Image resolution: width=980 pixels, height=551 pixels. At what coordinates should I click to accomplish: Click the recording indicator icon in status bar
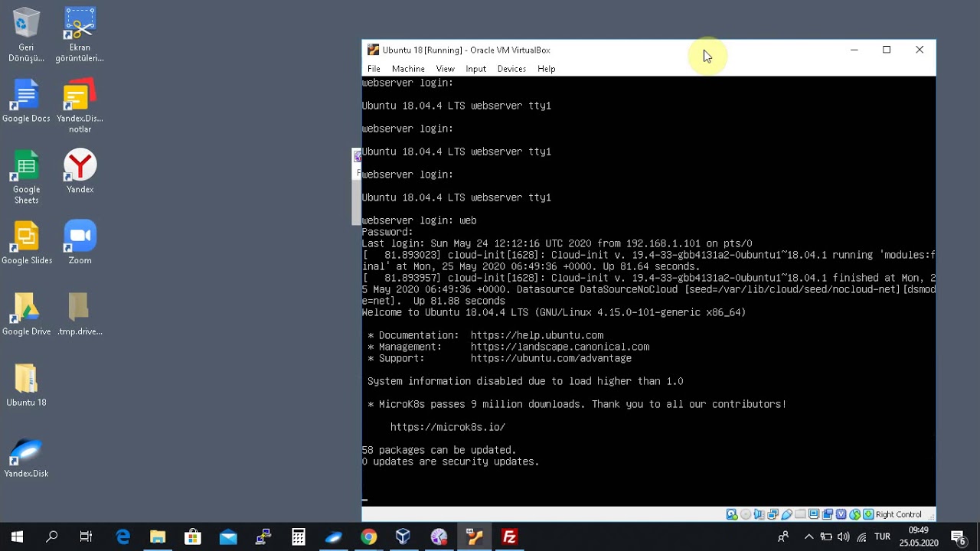click(x=828, y=514)
